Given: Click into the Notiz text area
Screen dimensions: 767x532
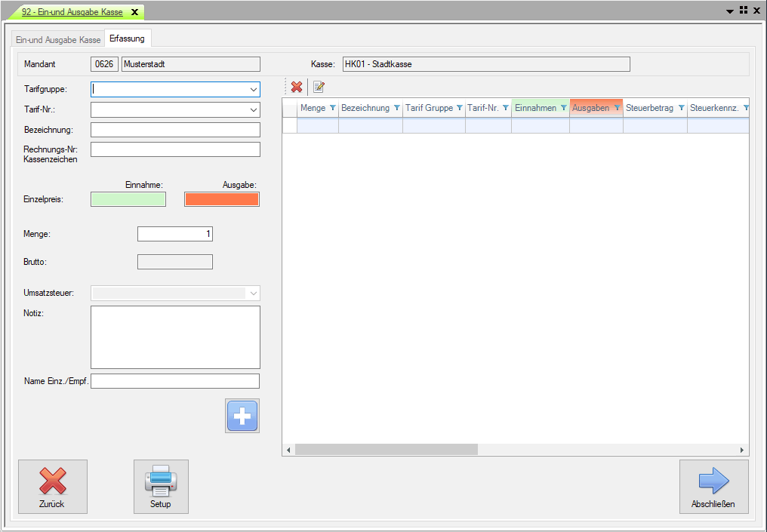Looking at the screenshot, I should click(175, 337).
